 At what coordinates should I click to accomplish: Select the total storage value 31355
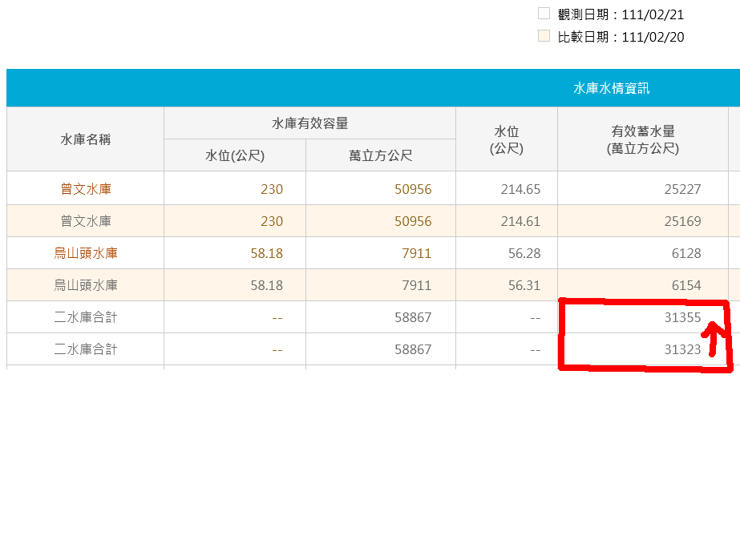[x=682, y=317]
